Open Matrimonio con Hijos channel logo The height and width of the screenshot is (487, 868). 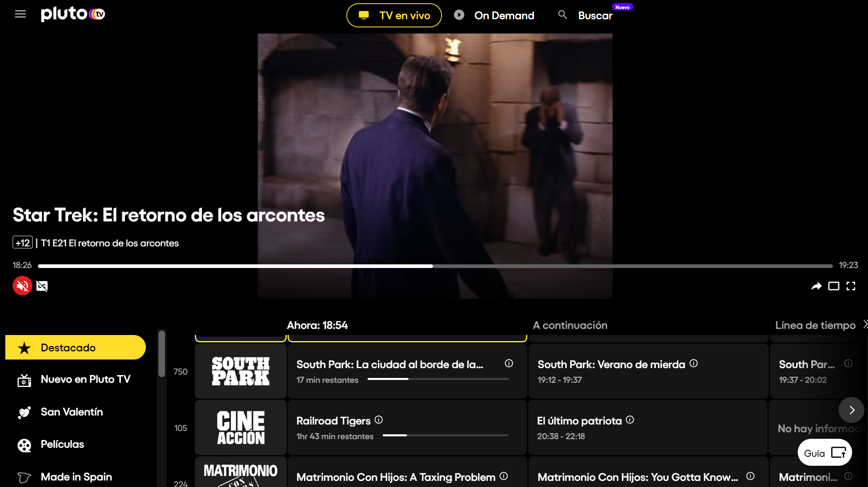[x=241, y=472]
